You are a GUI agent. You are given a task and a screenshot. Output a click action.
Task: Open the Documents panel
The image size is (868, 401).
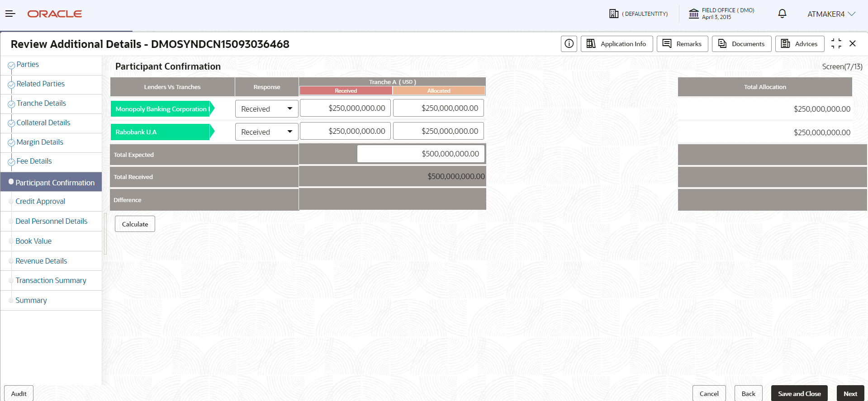pyautogui.click(x=742, y=44)
